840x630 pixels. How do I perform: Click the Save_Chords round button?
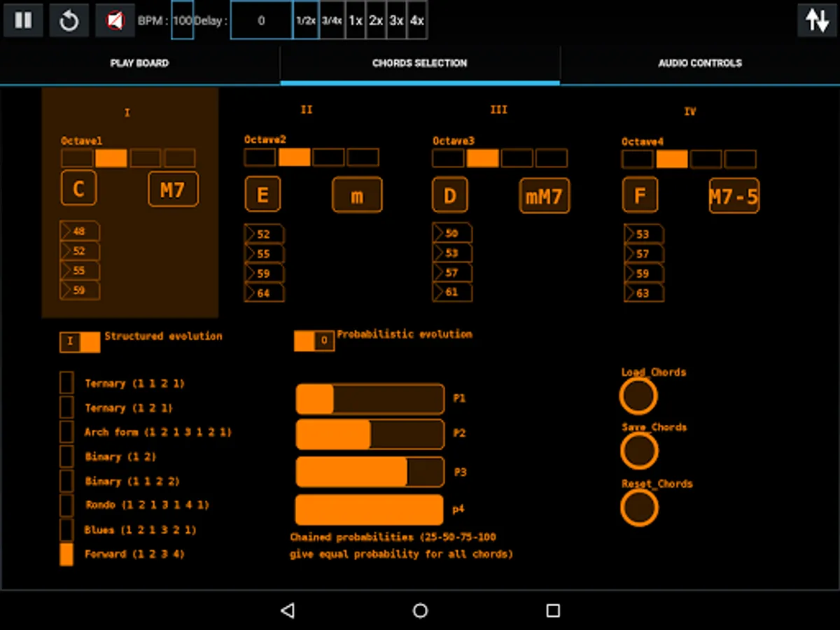point(638,451)
